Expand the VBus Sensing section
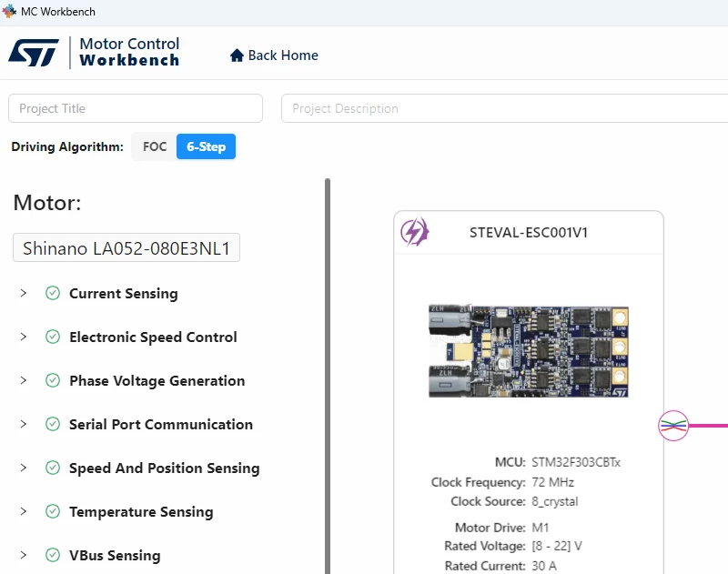This screenshot has width=728, height=574. click(x=24, y=555)
